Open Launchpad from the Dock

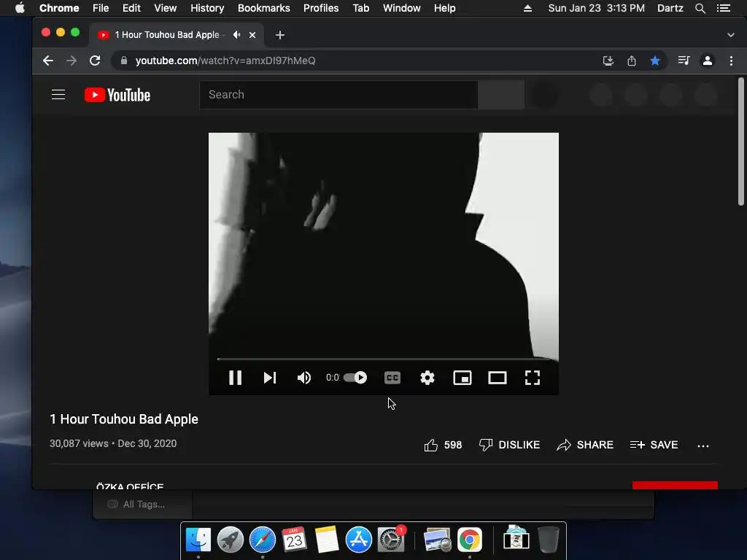pos(230,540)
